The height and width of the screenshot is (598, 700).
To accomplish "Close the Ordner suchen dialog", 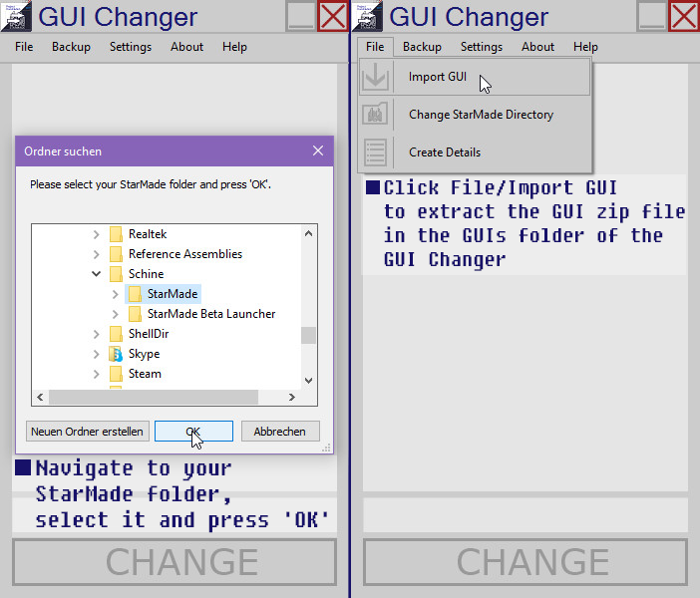I will pyautogui.click(x=318, y=150).
